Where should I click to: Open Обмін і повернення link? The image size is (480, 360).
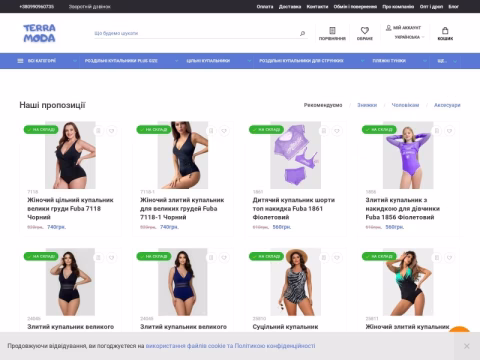coord(355,6)
